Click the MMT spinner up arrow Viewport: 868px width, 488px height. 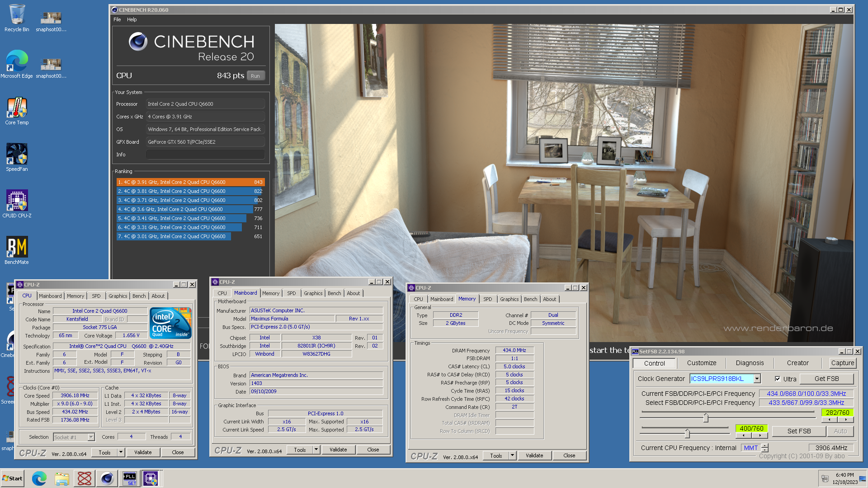click(x=765, y=446)
